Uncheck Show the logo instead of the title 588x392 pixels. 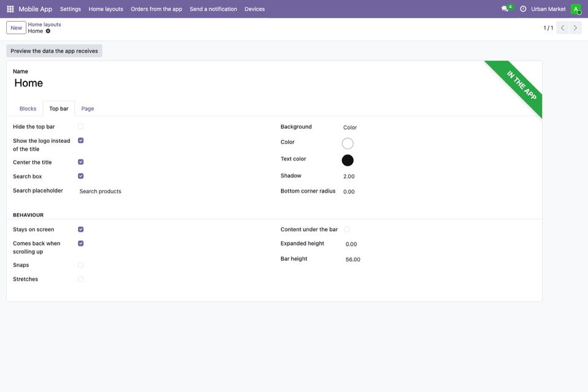click(x=80, y=140)
